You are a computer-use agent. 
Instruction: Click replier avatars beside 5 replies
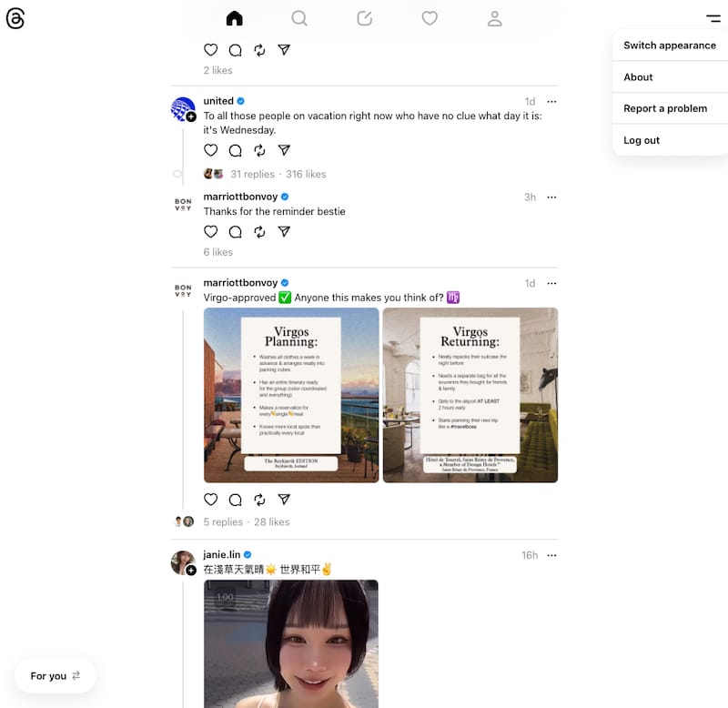pos(185,521)
